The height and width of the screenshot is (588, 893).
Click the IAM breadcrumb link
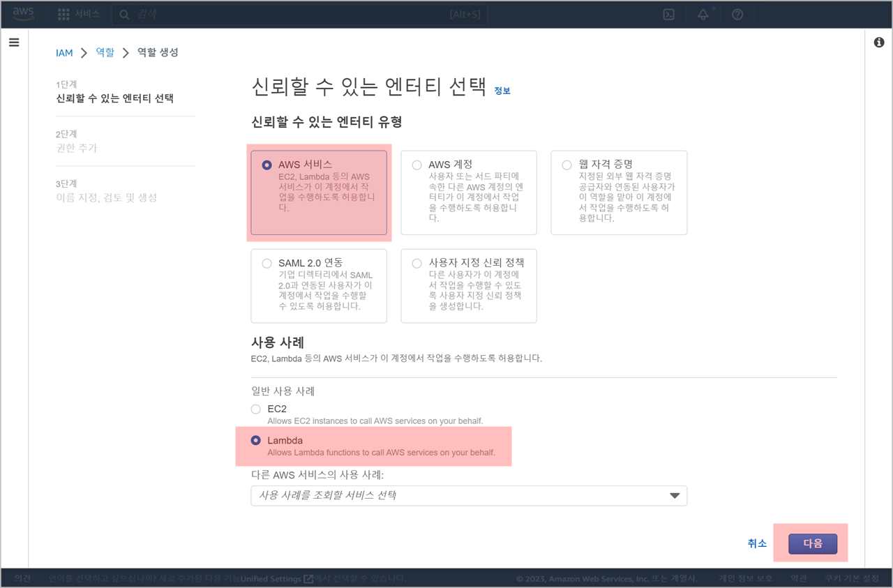point(64,52)
